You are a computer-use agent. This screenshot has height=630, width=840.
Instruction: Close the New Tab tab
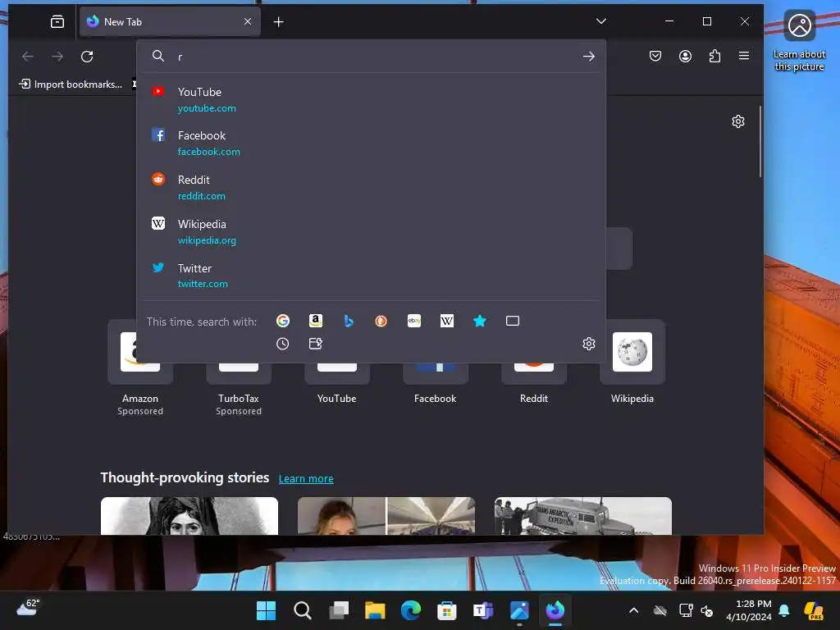pyautogui.click(x=248, y=21)
